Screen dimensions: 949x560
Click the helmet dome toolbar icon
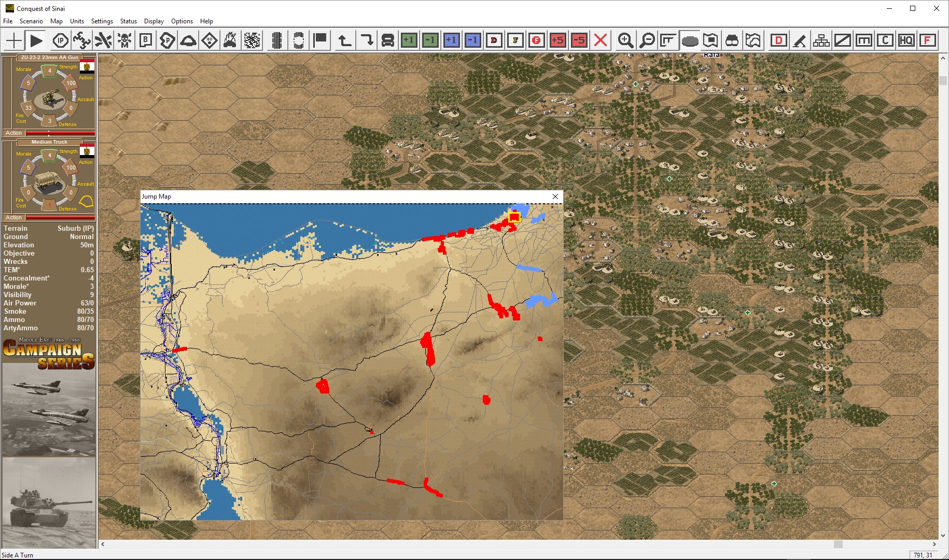tap(188, 40)
